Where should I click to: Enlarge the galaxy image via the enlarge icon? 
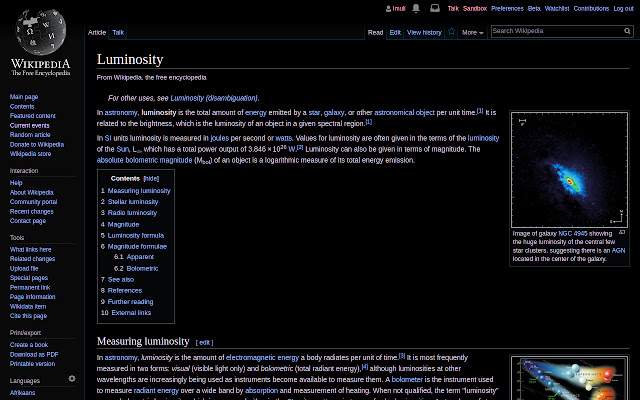pos(622,231)
